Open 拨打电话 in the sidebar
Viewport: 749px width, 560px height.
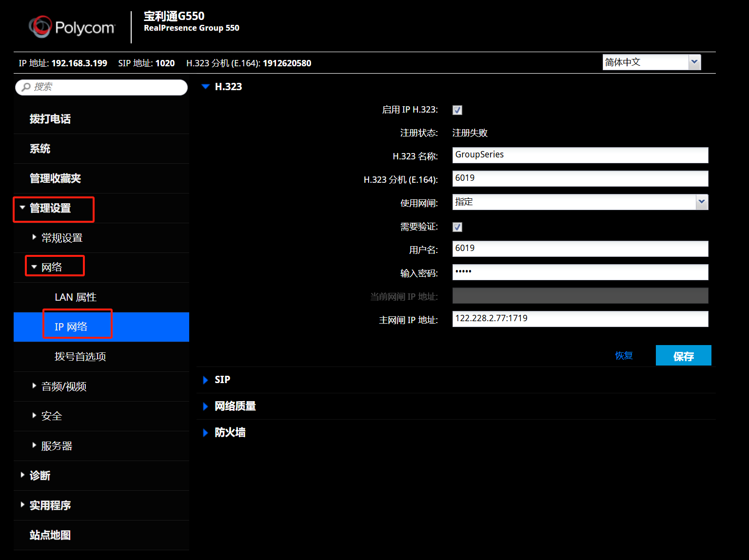click(x=50, y=119)
